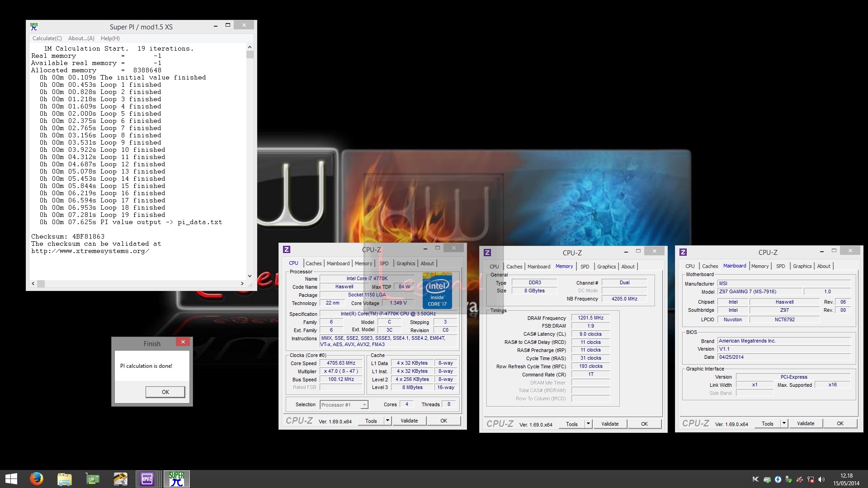Click the BIOS date 04/25/2014 field
The width and height of the screenshot is (868, 488).
pos(784,357)
